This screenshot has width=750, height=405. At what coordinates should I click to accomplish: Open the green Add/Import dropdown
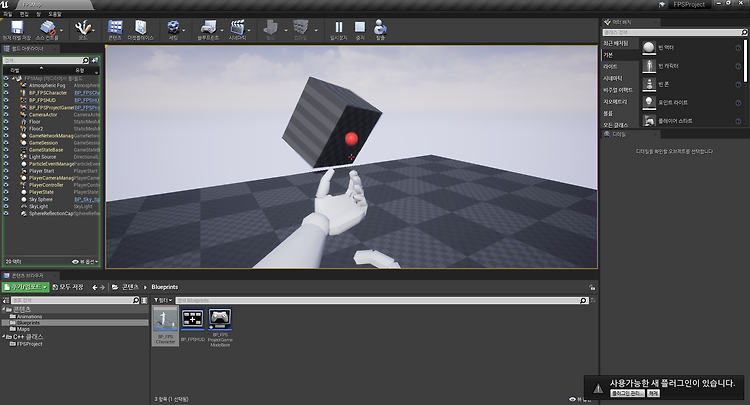tap(25, 287)
